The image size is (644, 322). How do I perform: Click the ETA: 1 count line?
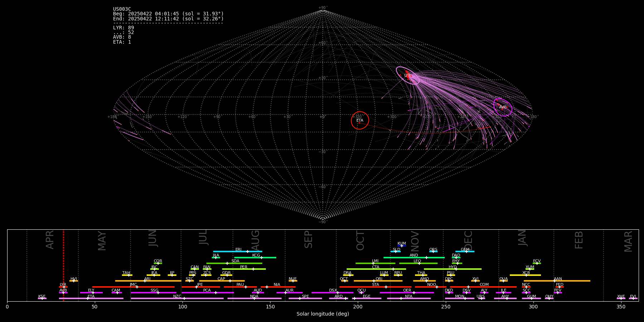pyautogui.click(x=122, y=42)
